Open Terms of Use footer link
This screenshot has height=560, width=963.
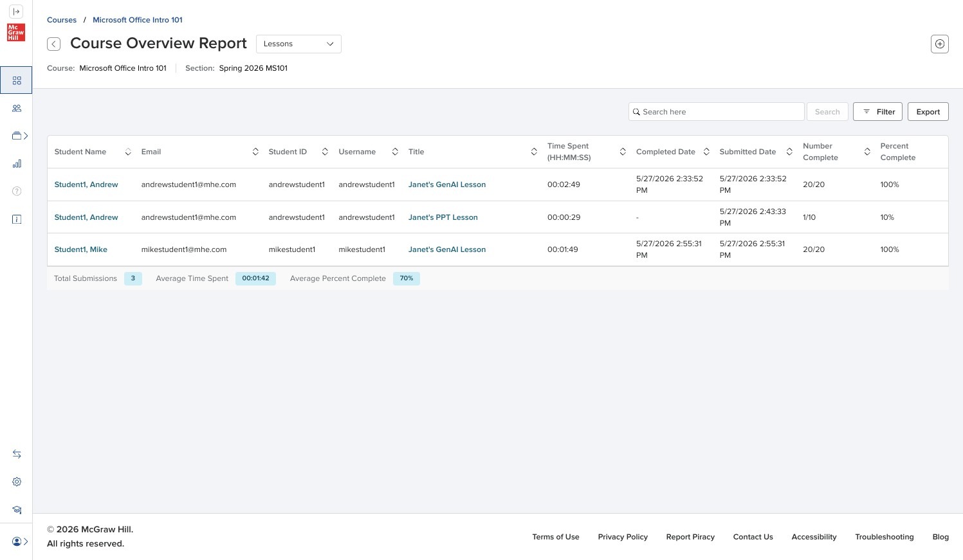pyautogui.click(x=556, y=537)
